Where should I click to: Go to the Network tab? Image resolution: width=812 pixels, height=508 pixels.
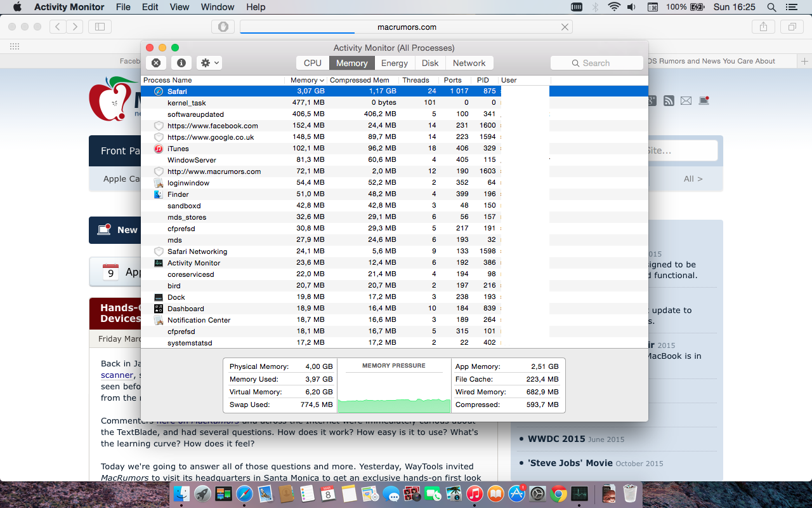pos(469,63)
